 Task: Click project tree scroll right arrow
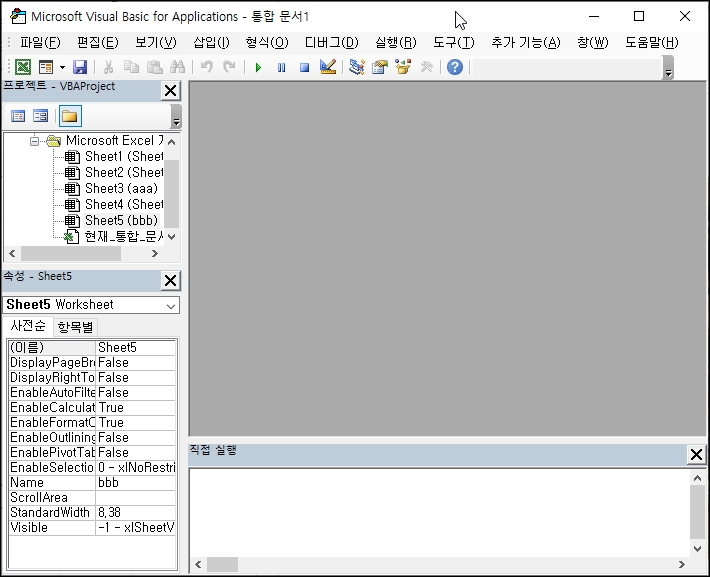point(155,254)
